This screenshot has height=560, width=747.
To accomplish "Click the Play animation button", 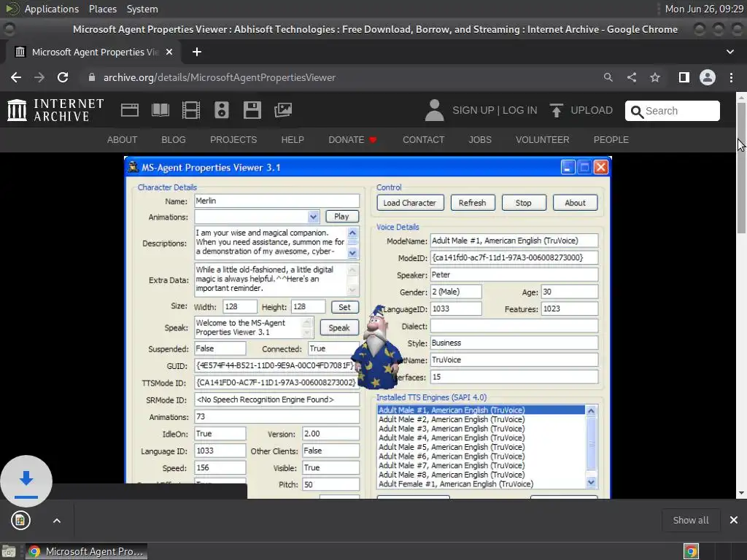I will point(341,216).
